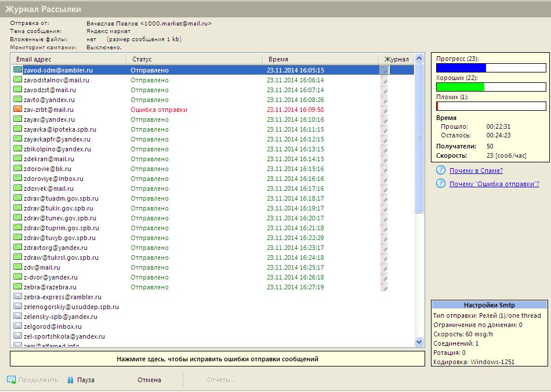Click the blue pause bars icon

click(x=71, y=380)
